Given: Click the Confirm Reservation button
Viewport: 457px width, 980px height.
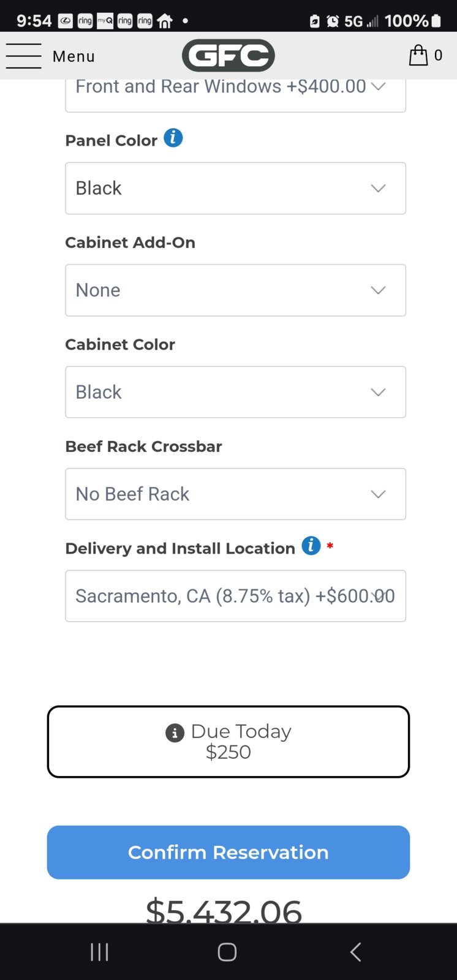Looking at the screenshot, I should pos(228,853).
